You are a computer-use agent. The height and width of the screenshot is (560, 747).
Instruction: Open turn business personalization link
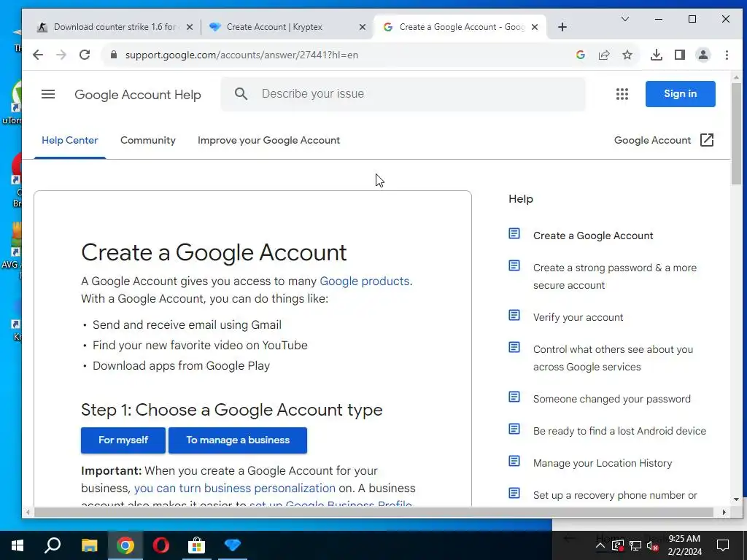click(234, 488)
